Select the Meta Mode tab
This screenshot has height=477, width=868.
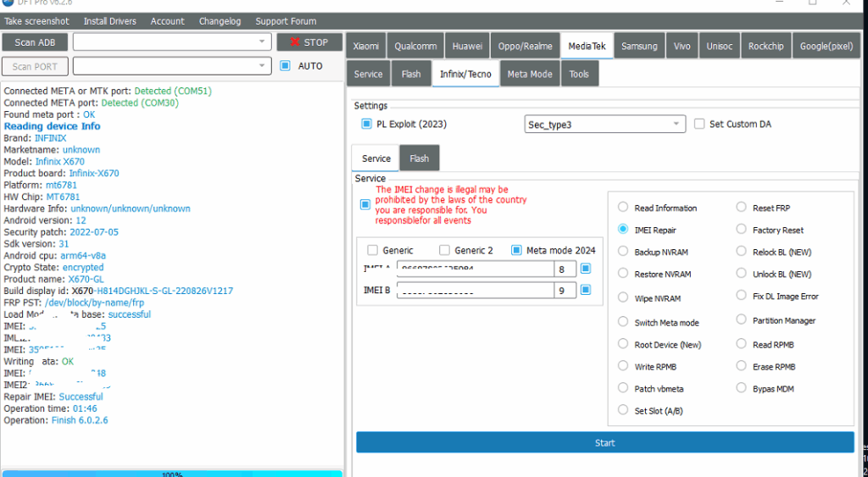pos(529,75)
